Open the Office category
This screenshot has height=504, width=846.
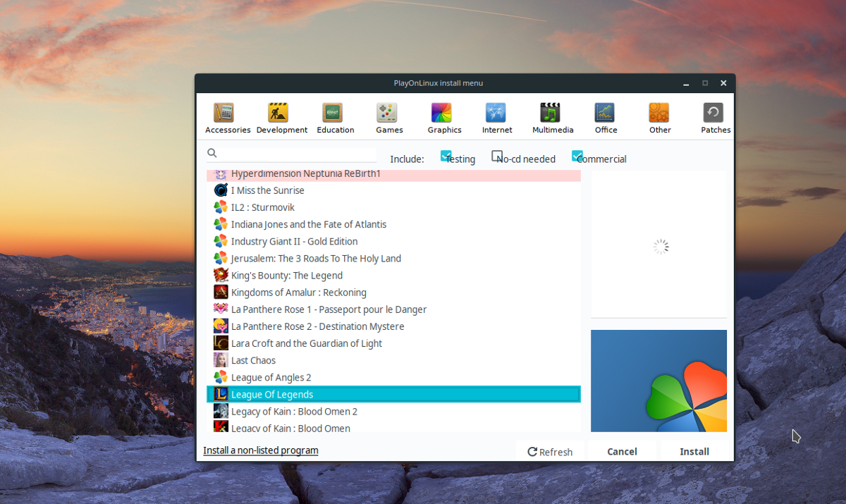pyautogui.click(x=606, y=118)
